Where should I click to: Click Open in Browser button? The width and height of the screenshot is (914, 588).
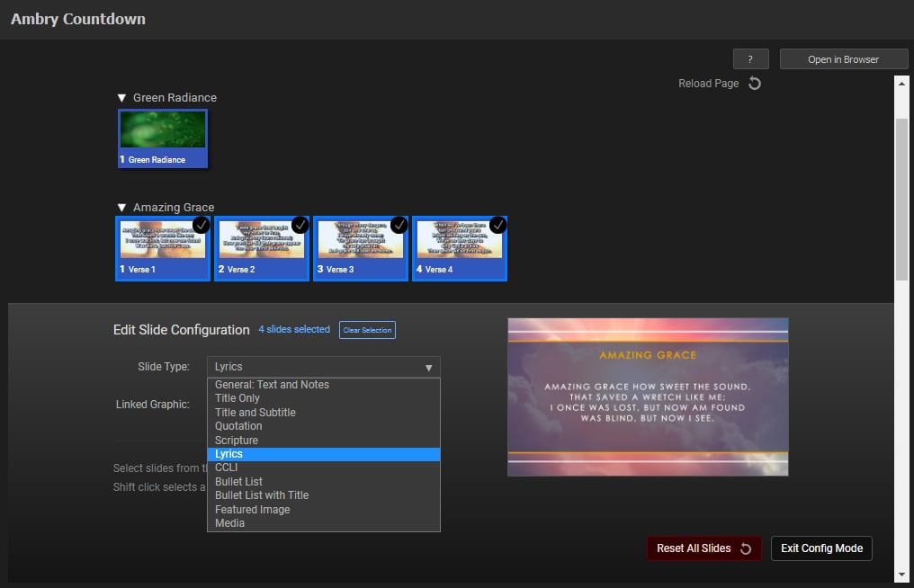(844, 58)
